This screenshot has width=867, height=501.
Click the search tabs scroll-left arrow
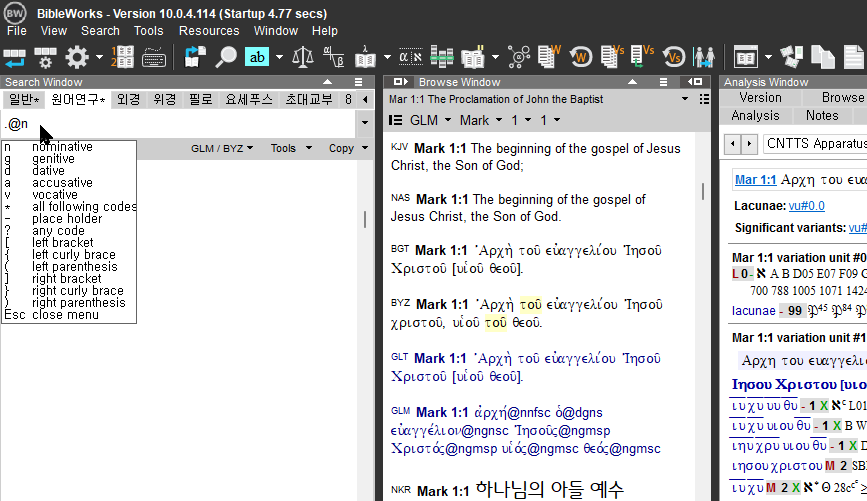365,100
